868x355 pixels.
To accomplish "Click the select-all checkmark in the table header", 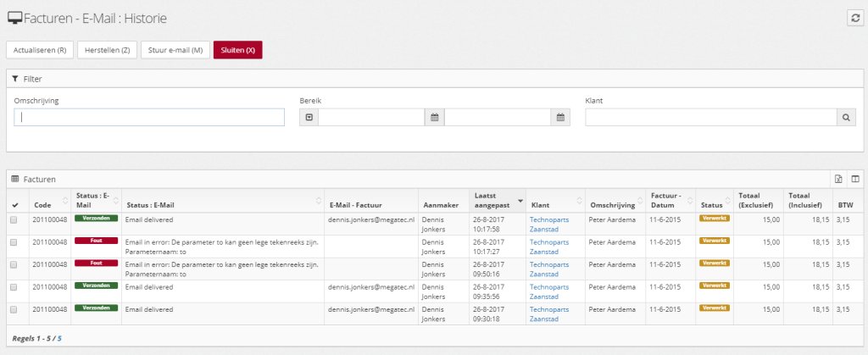I will coord(14,205).
